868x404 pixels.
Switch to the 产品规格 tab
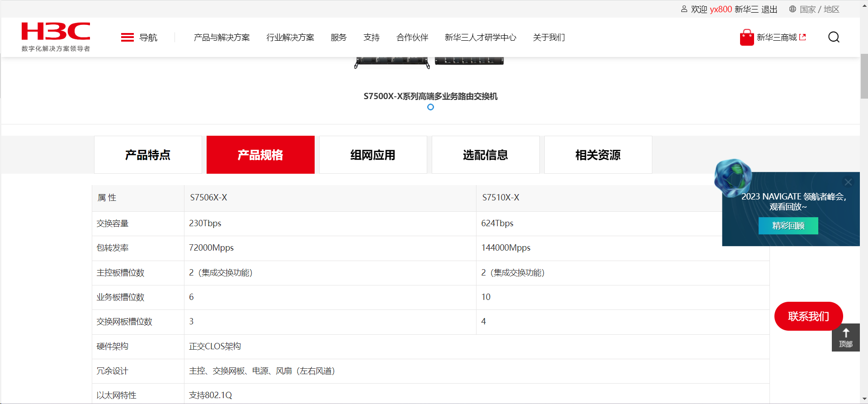click(260, 155)
